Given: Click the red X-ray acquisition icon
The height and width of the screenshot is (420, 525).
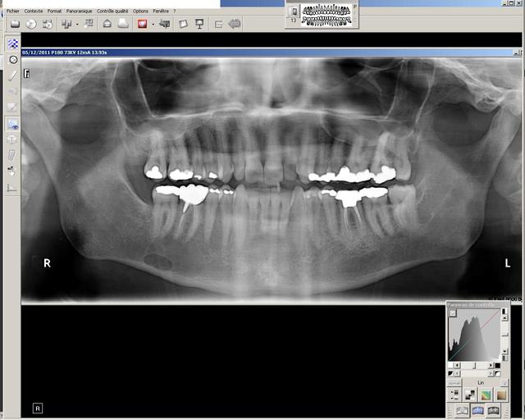Looking at the screenshot, I should pos(142,24).
